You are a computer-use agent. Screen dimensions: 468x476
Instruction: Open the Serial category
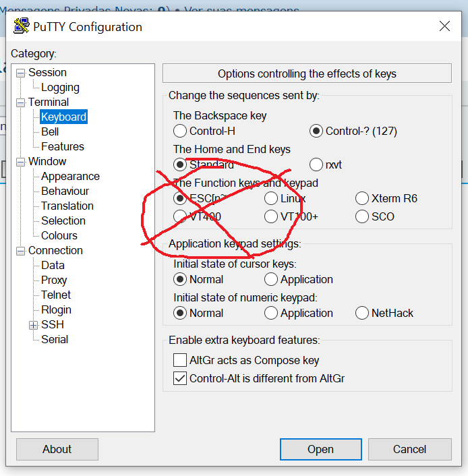55,340
